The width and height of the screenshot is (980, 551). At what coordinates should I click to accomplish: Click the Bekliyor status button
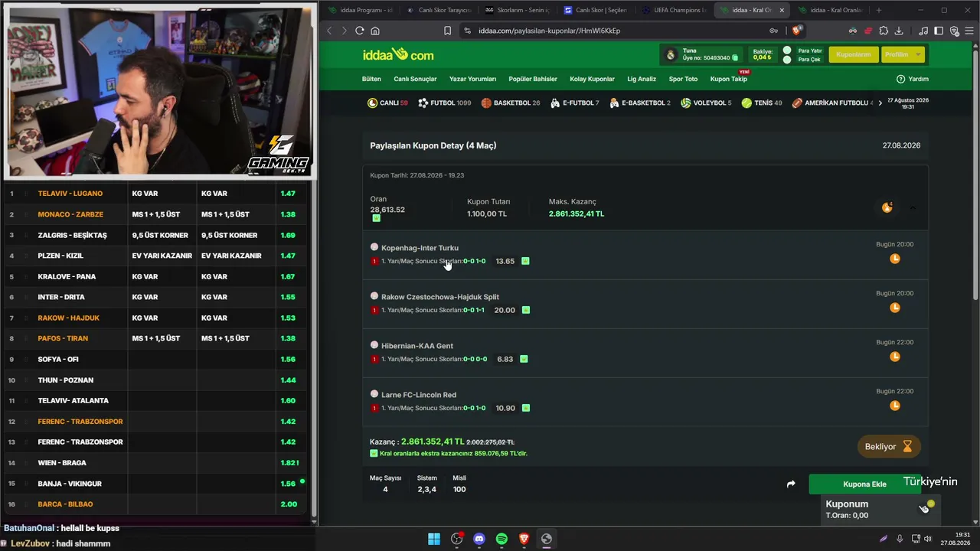coord(889,446)
